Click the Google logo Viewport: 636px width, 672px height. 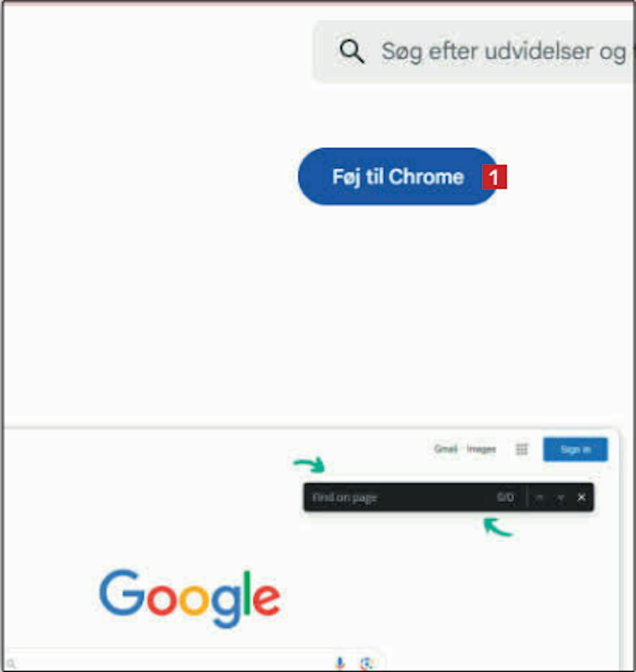(x=190, y=598)
